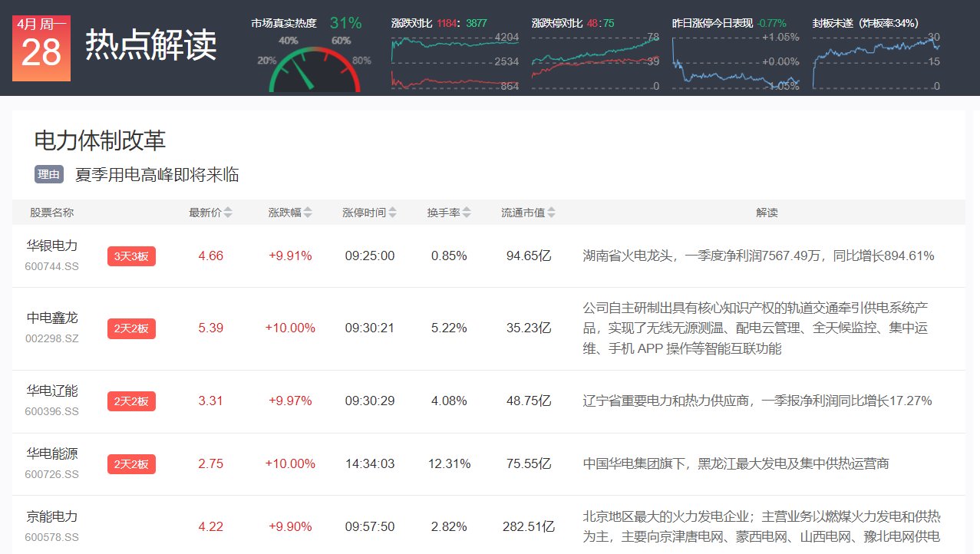Select stock code 600726.SS
This screenshot has height=554, width=980.
[52, 474]
